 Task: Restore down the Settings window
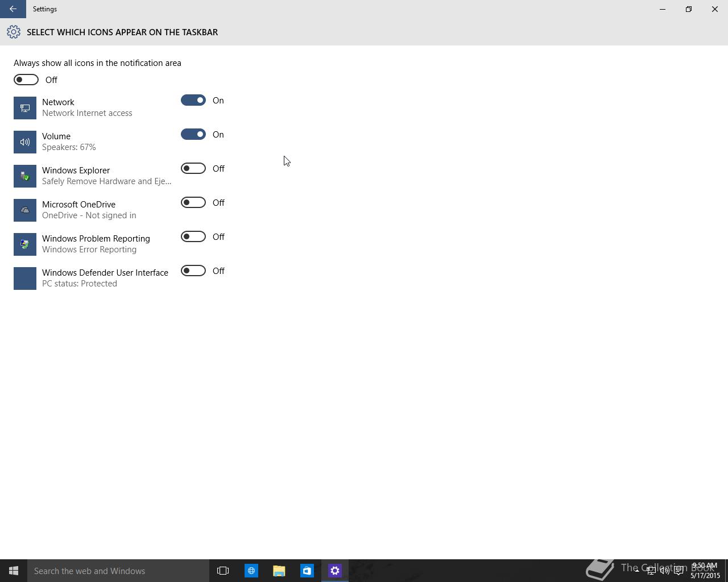click(689, 9)
